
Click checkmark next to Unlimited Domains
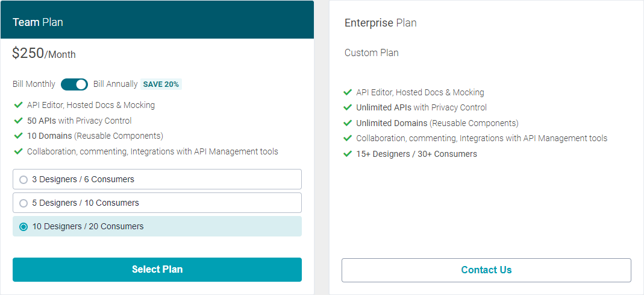[348, 123]
